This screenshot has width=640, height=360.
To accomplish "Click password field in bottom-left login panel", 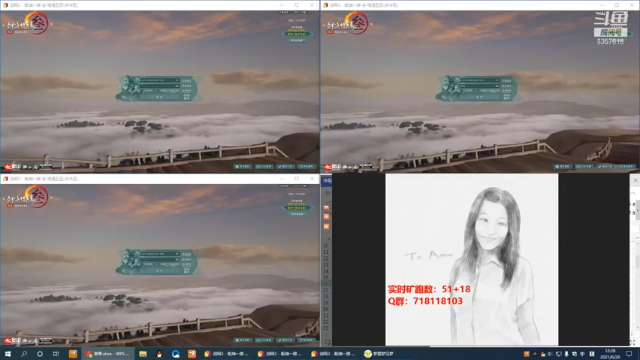I will click(x=160, y=260).
